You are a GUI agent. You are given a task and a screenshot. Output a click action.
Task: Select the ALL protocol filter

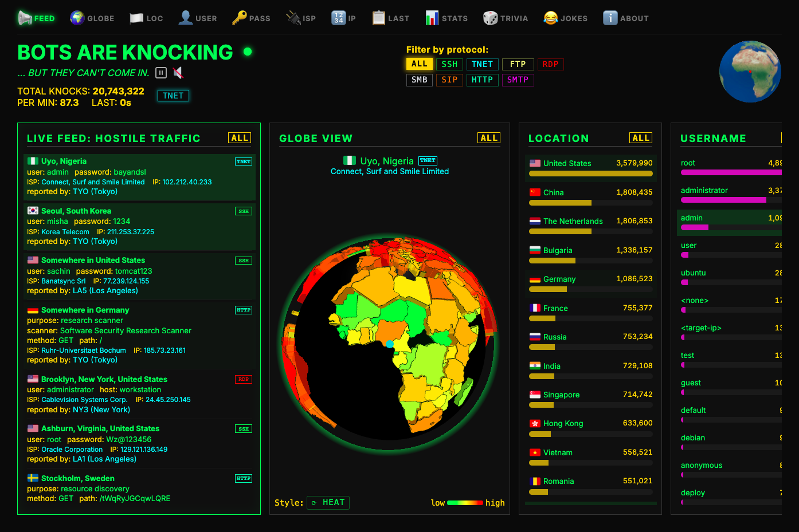pos(420,64)
